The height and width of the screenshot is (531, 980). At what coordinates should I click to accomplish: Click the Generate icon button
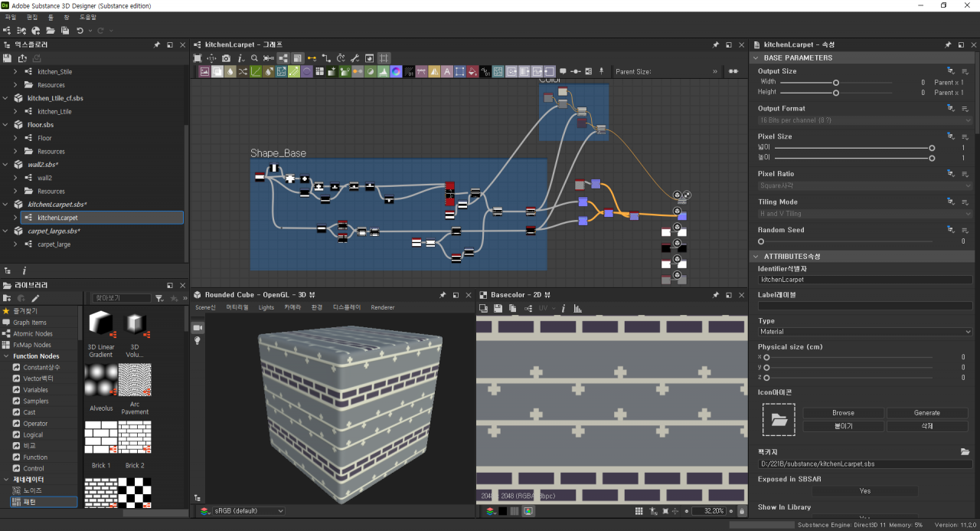pyautogui.click(x=926, y=413)
